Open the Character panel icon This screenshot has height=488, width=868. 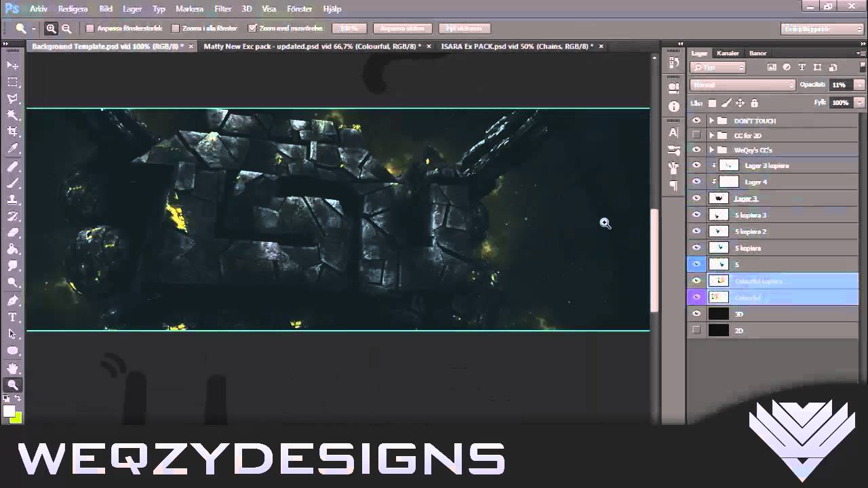(673, 133)
